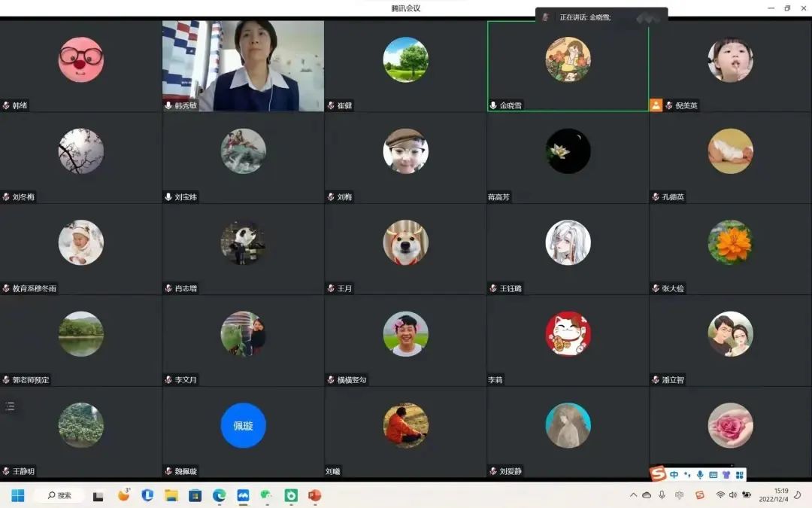Click the muted mic icon beside 韩绪

tap(6, 106)
